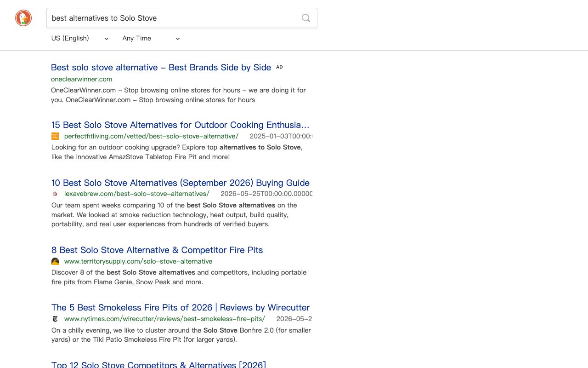The image size is (588, 368).
Task: Click the Tiki Patio Smokeless Fire Pit snippet
Action: coord(181,335)
